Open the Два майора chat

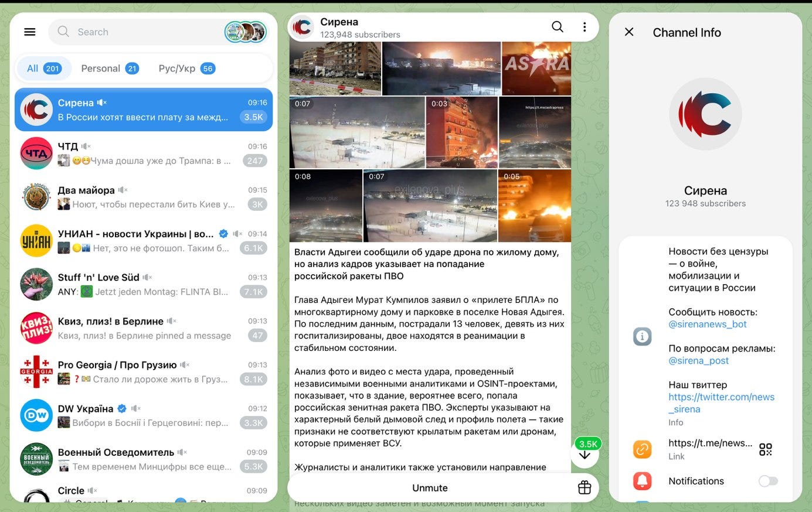click(144, 197)
